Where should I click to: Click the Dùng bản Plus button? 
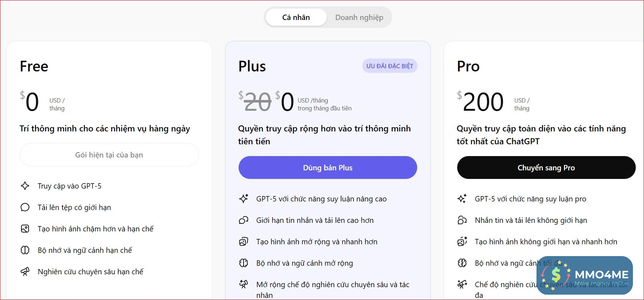click(x=328, y=167)
